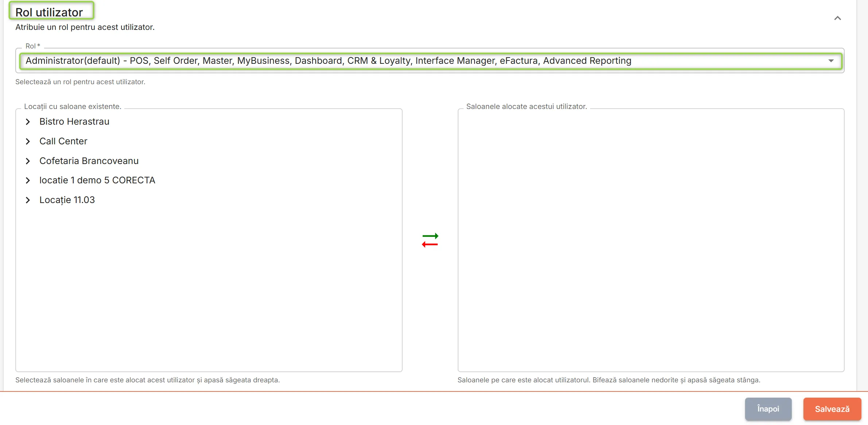
Task: Select the Bistro Herastrau row text
Action: click(x=74, y=122)
